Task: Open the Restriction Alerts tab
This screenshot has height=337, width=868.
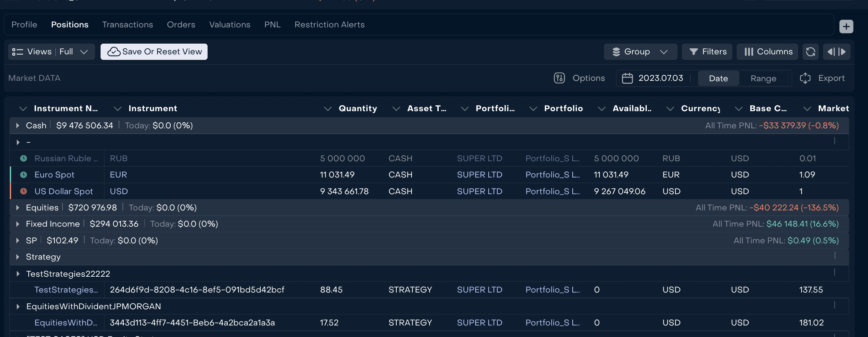Action: (x=329, y=25)
